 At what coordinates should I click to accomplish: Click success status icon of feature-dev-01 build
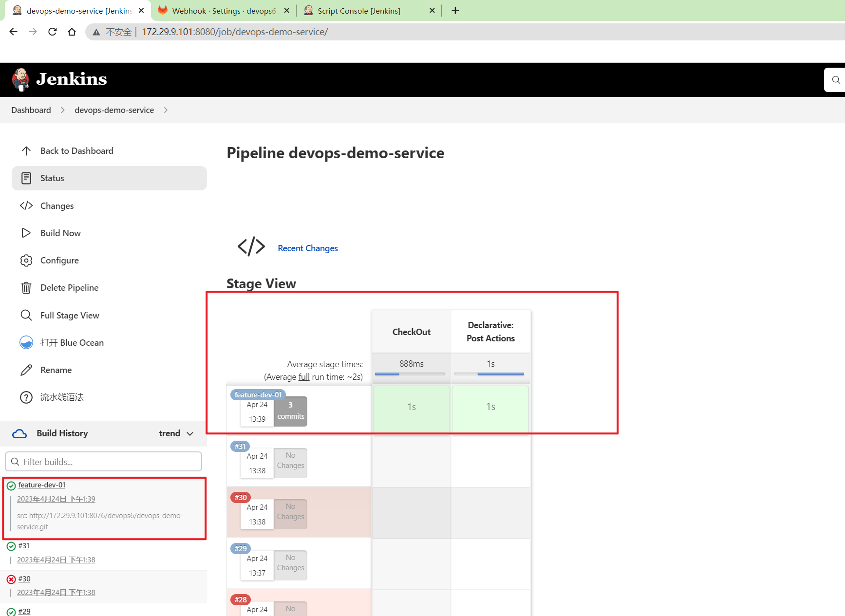[x=11, y=485]
